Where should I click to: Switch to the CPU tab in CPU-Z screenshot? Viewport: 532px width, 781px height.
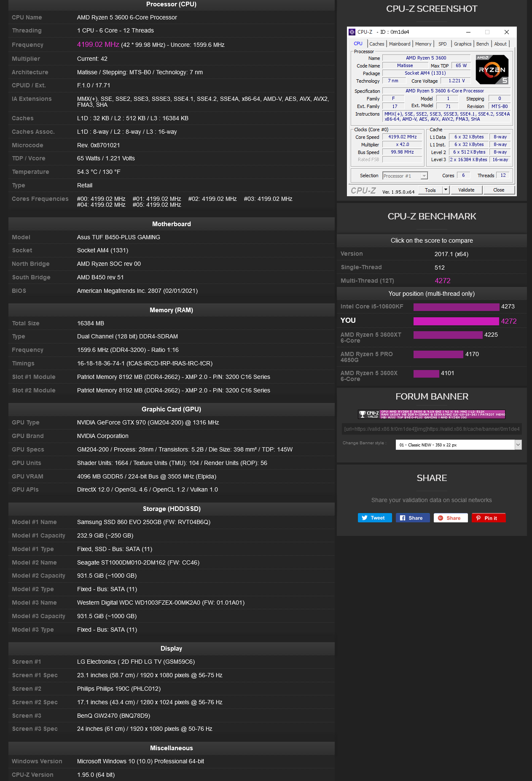358,44
